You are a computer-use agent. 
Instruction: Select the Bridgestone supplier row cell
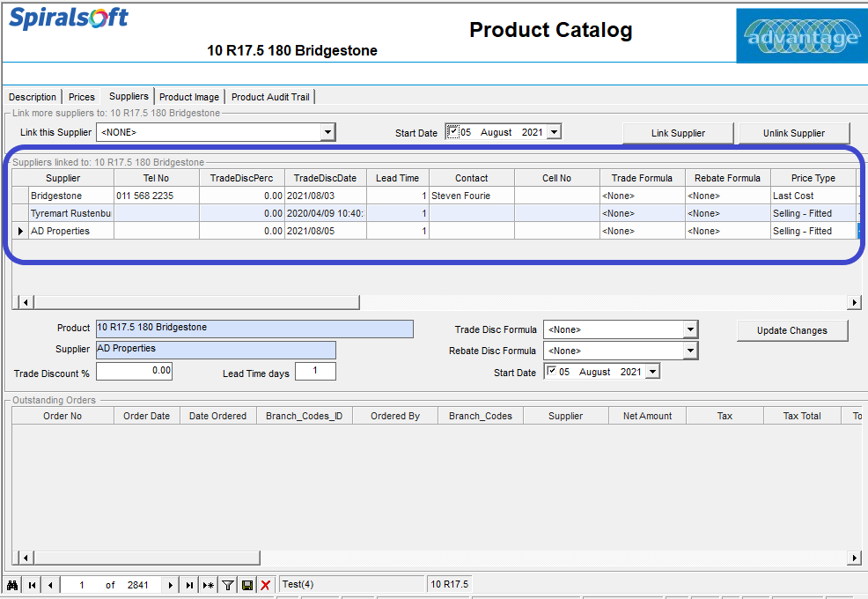[x=71, y=196]
